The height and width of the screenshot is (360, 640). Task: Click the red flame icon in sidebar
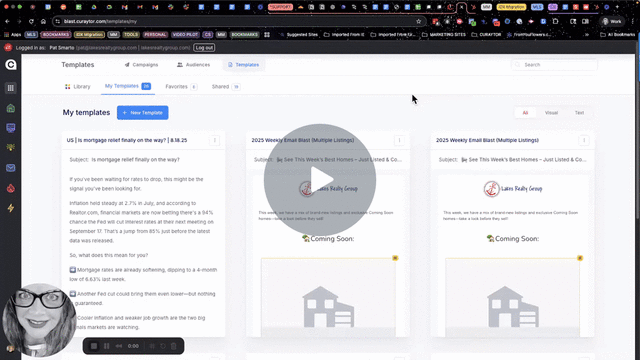pos(11,188)
